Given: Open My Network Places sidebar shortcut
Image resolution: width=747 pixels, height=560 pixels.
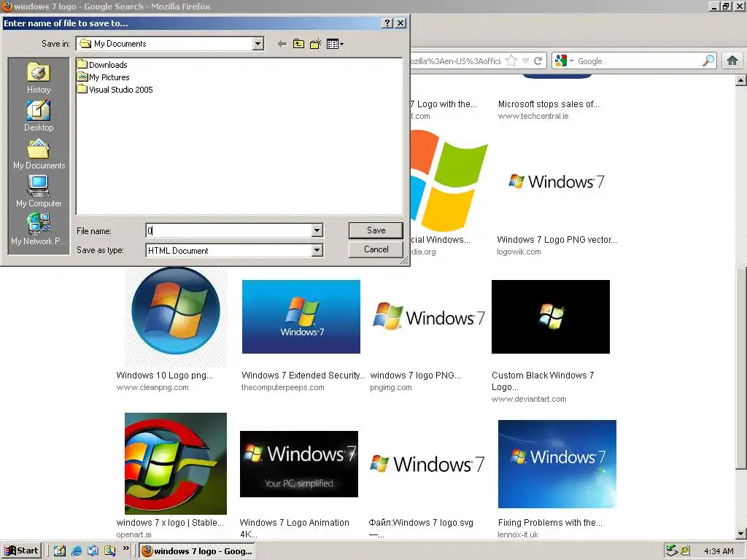Looking at the screenshot, I should pyautogui.click(x=39, y=230).
